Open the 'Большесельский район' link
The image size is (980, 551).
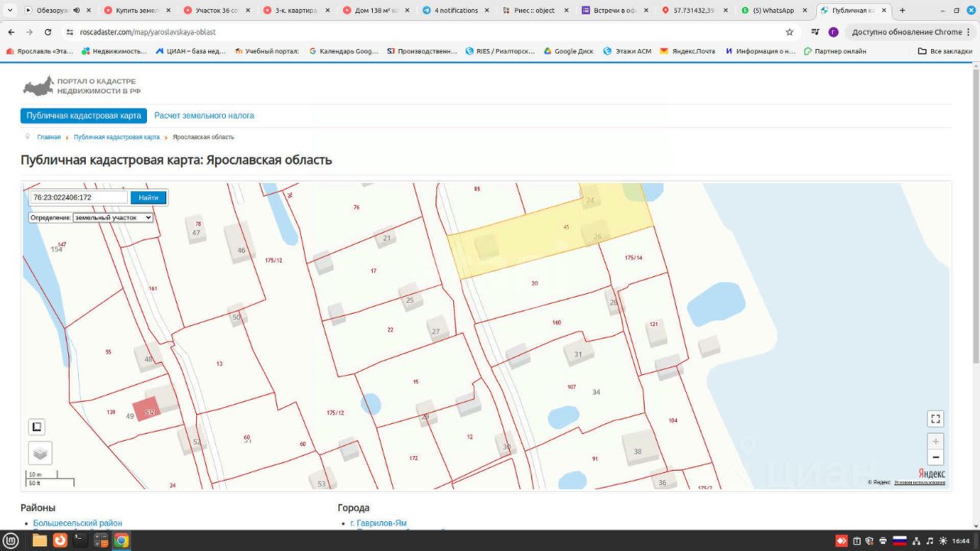(x=77, y=523)
